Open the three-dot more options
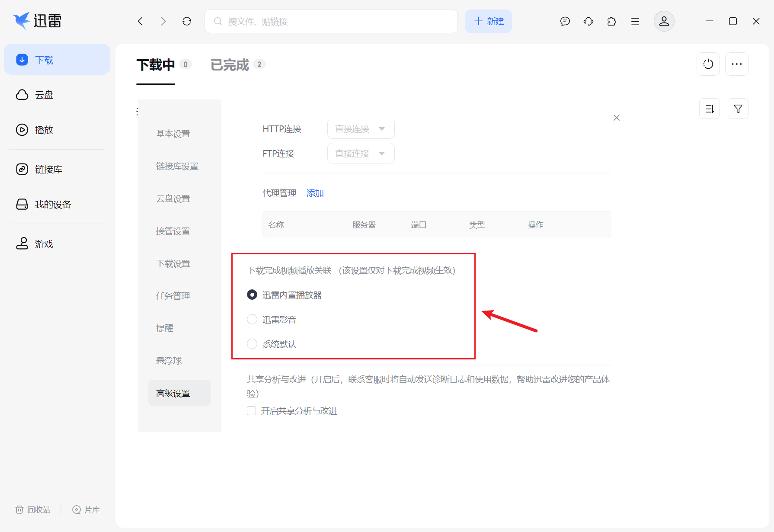Image resolution: width=774 pixels, height=532 pixels. pos(737,64)
